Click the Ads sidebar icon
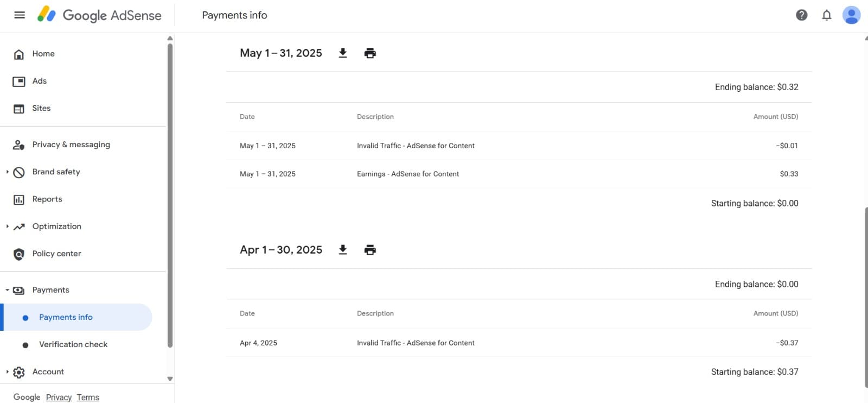Screen dimensions: 868x403 pos(19,81)
